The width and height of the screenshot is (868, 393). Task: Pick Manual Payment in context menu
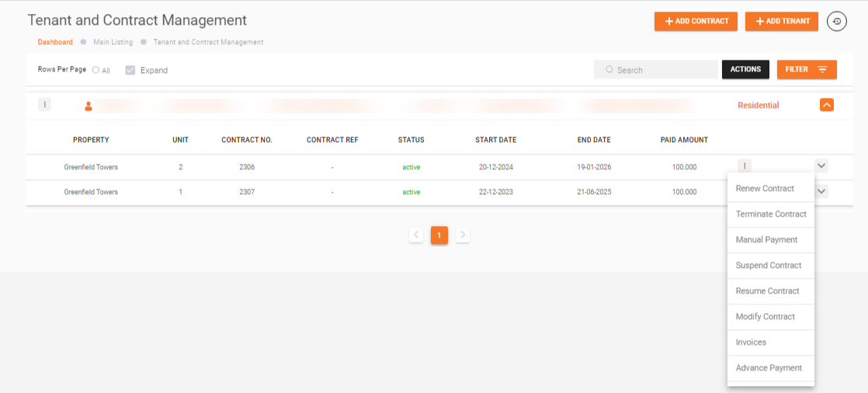point(766,240)
